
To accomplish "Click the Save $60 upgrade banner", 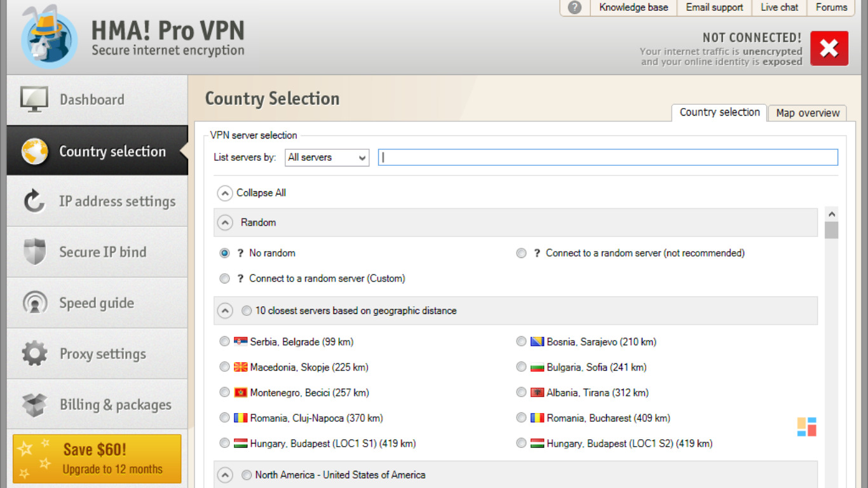I will [97, 459].
